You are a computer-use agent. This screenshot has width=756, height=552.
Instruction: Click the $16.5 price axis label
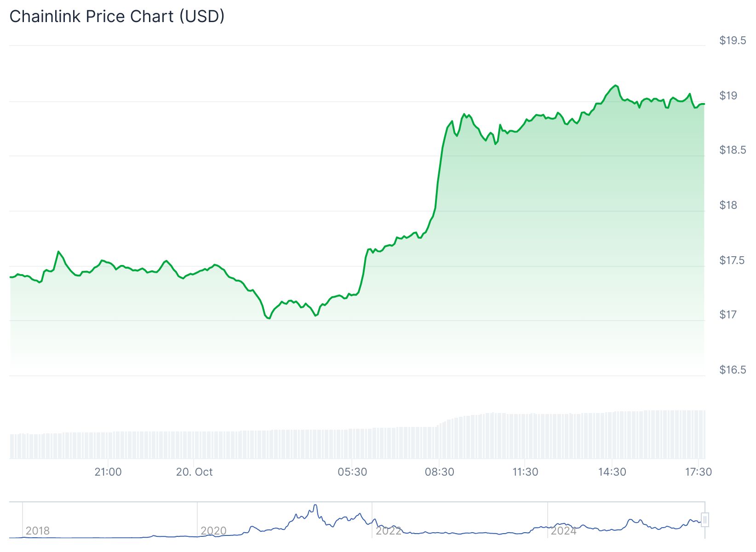click(733, 370)
